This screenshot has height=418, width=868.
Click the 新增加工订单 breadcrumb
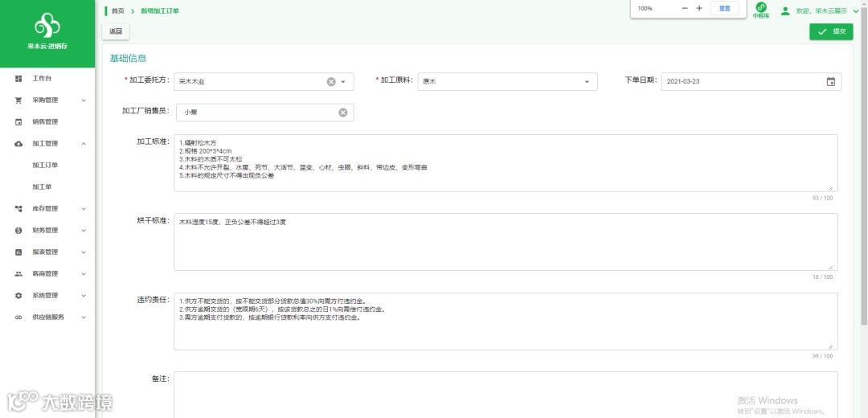(160, 10)
